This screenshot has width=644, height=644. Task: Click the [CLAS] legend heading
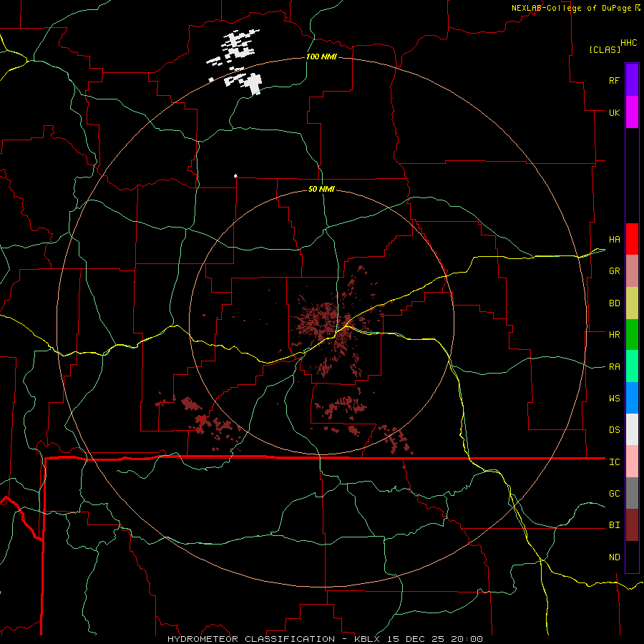click(x=605, y=49)
